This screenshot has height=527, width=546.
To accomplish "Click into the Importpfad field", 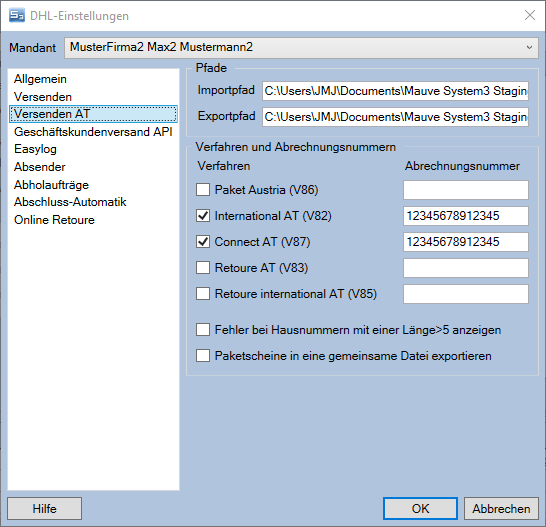I will (x=395, y=91).
